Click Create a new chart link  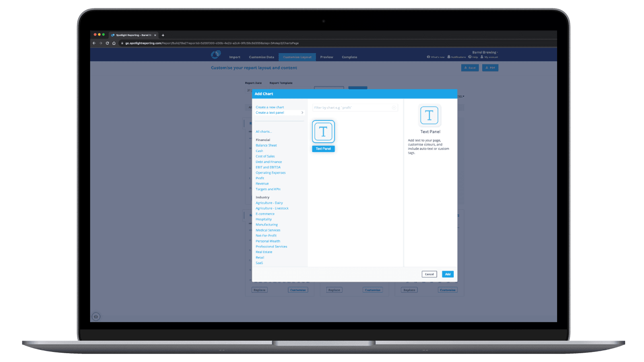[270, 107]
